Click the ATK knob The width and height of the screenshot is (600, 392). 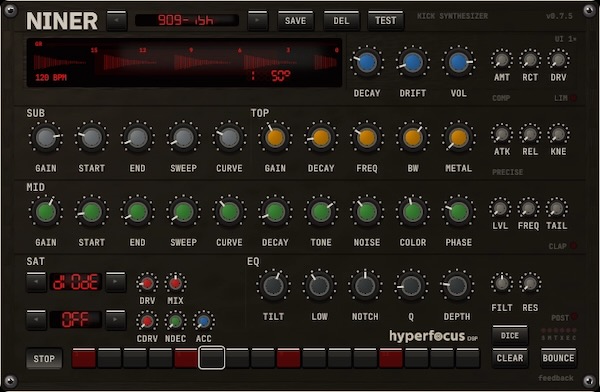point(502,134)
